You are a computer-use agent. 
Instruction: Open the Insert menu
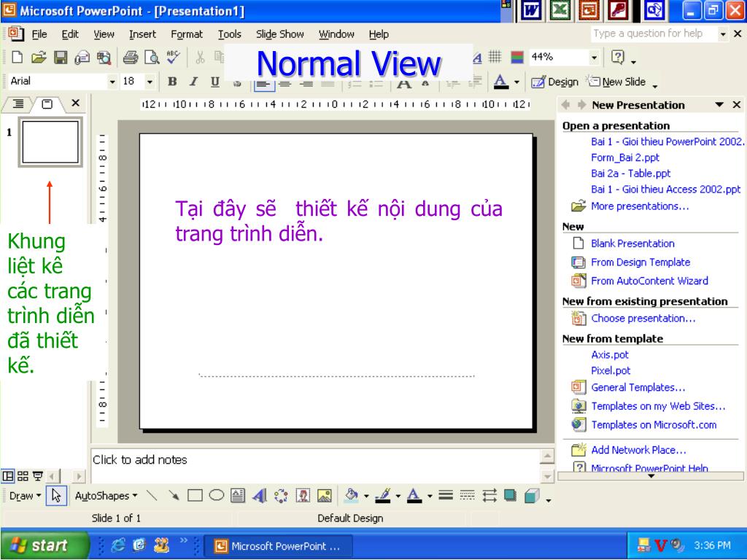pyautogui.click(x=142, y=34)
